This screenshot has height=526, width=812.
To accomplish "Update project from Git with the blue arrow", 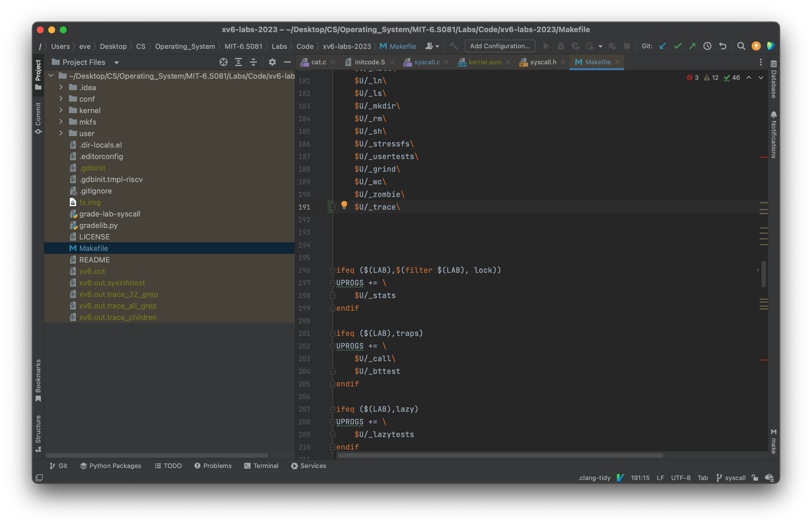I will [x=662, y=46].
